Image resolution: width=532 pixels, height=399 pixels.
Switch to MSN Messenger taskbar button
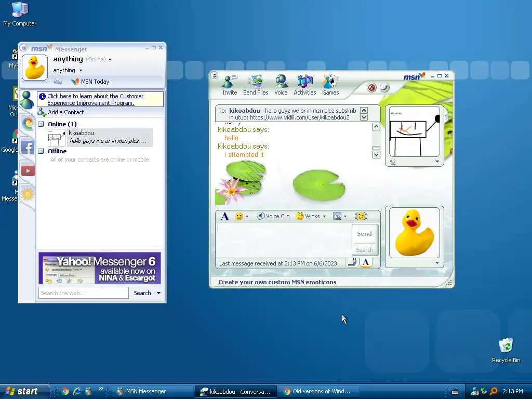pos(152,391)
